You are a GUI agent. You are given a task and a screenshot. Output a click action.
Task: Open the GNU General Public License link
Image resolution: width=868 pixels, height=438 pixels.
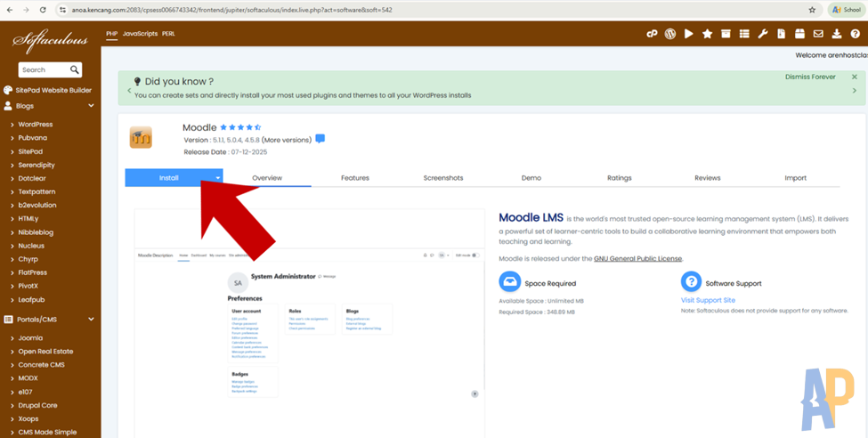637,258
